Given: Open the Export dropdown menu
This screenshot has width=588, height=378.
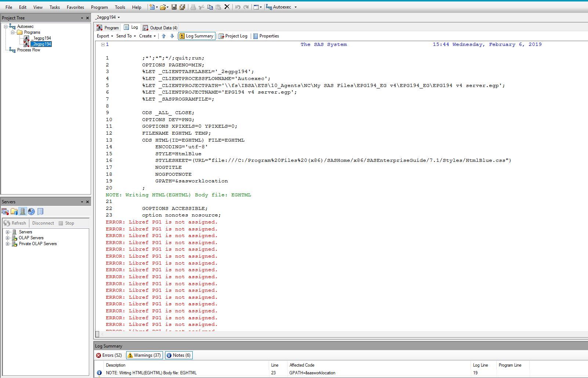Looking at the screenshot, I should tap(104, 36).
